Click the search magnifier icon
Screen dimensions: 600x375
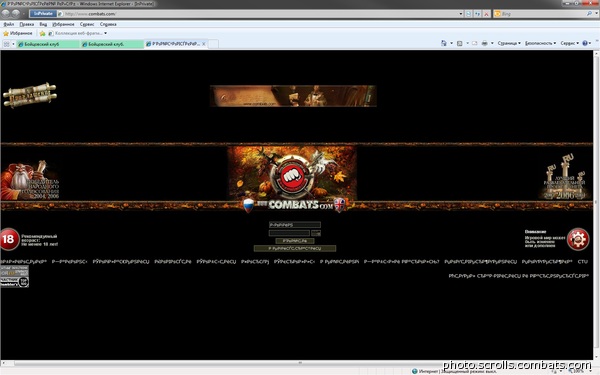pos(589,14)
